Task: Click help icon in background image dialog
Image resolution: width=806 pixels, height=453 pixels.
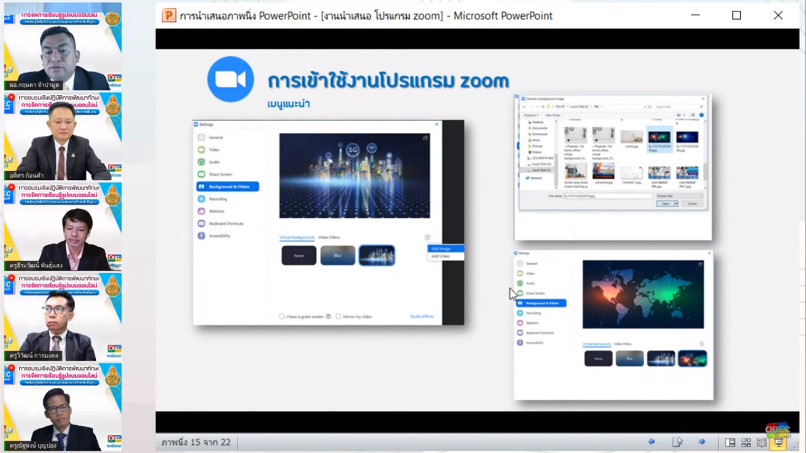Action: (702, 115)
